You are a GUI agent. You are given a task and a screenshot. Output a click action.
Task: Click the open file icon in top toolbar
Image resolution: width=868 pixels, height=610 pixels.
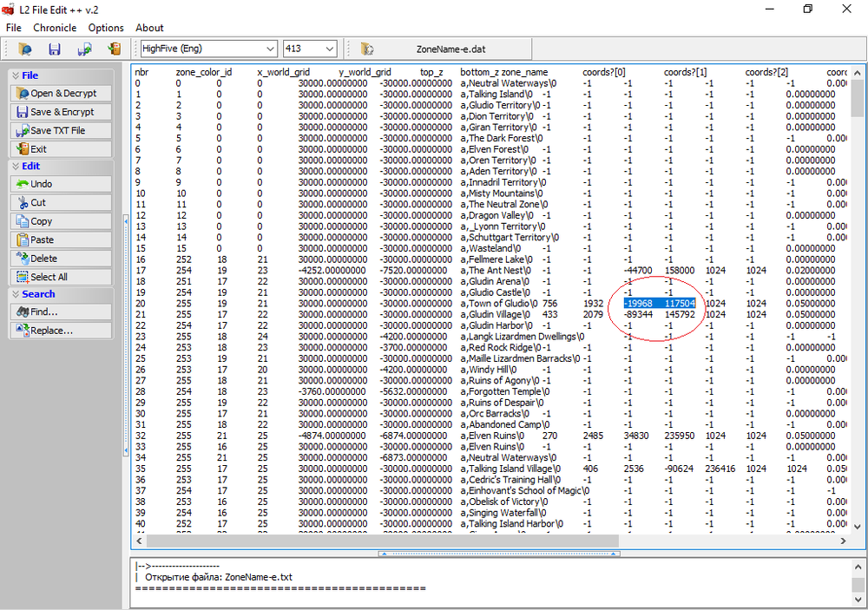(25, 49)
